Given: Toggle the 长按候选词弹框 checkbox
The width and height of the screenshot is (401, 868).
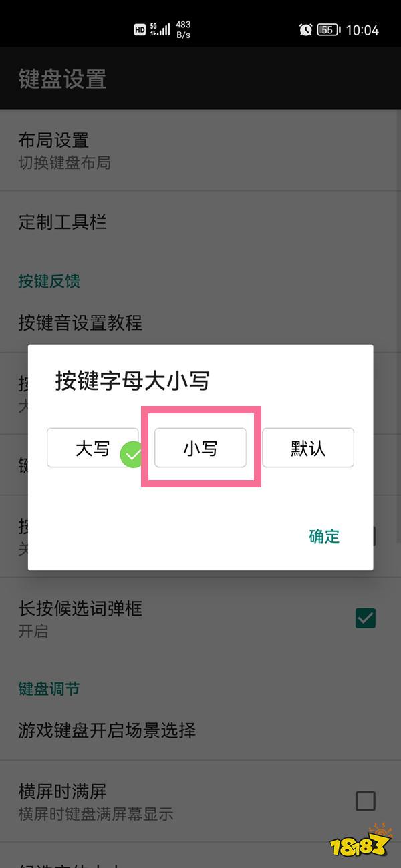Looking at the screenshot, I should [366, 618].
